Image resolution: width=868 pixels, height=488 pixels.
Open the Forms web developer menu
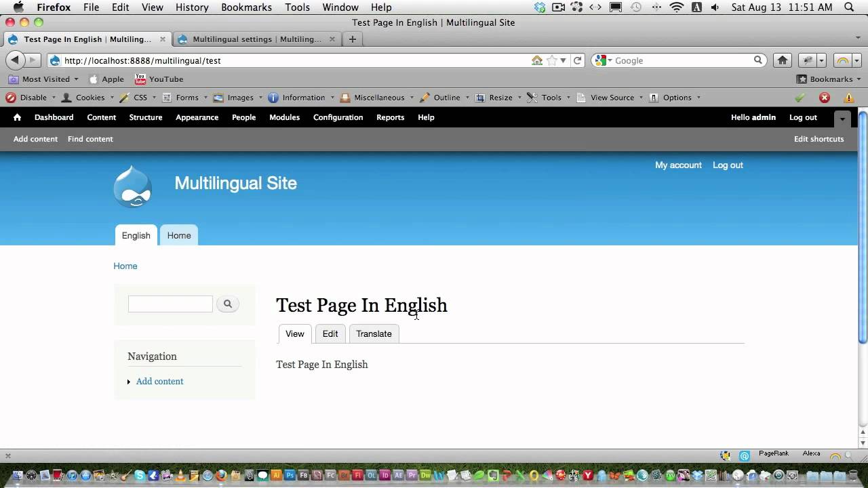pos(184,98)
